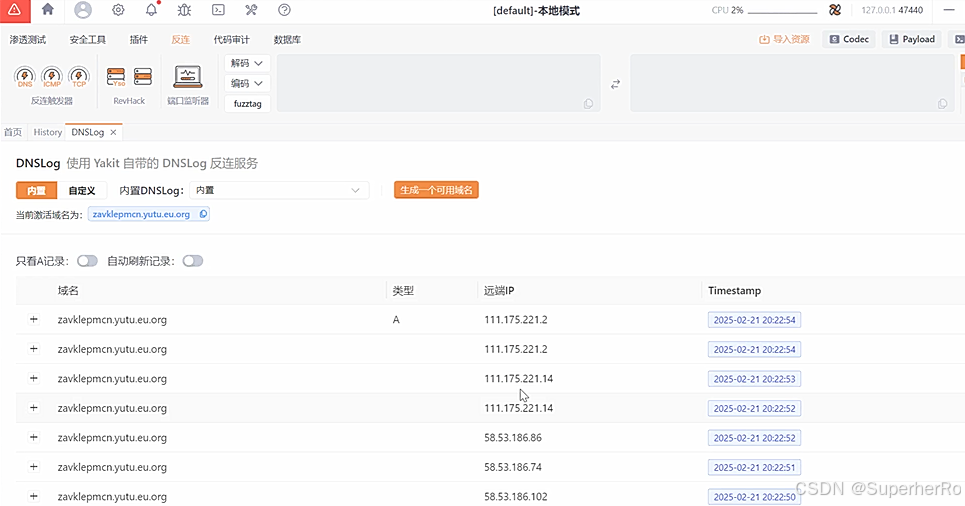Open the tools wrench icon
Image resolution: width=965 pixels, height=506 pixels.
point(251,10)
